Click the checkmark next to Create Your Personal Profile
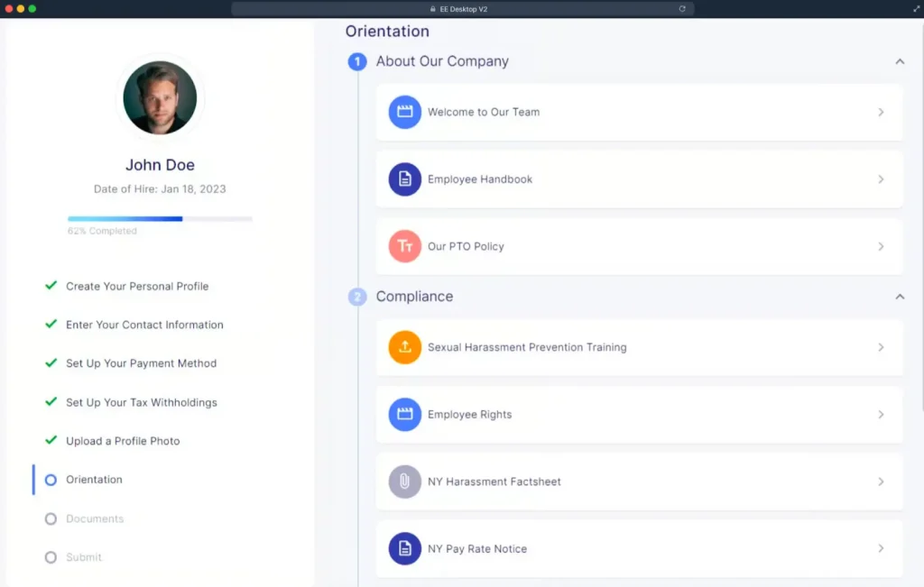This screenshot has width=924, height=587. [51, 286]
